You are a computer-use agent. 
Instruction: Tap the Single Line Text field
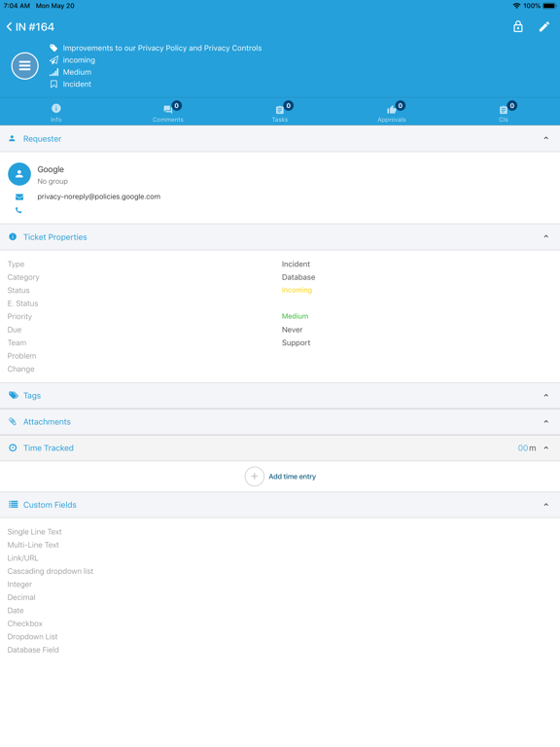pos(35,532)
